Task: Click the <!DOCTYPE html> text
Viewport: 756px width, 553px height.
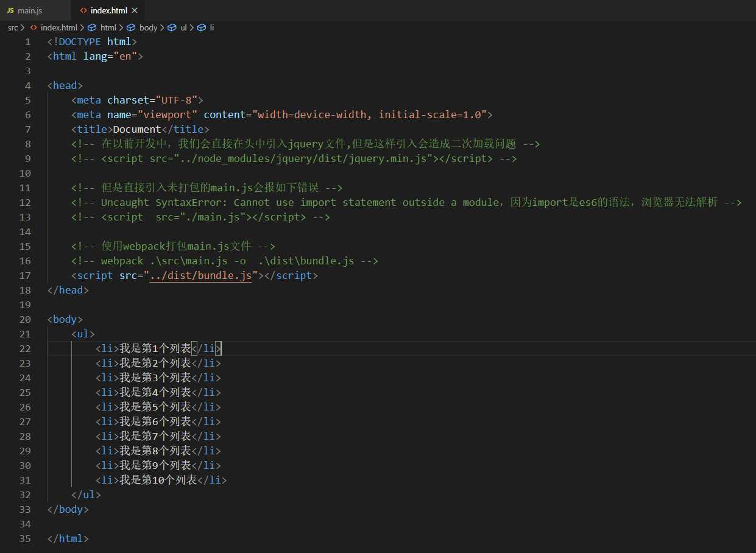Action: coord(92,41)
